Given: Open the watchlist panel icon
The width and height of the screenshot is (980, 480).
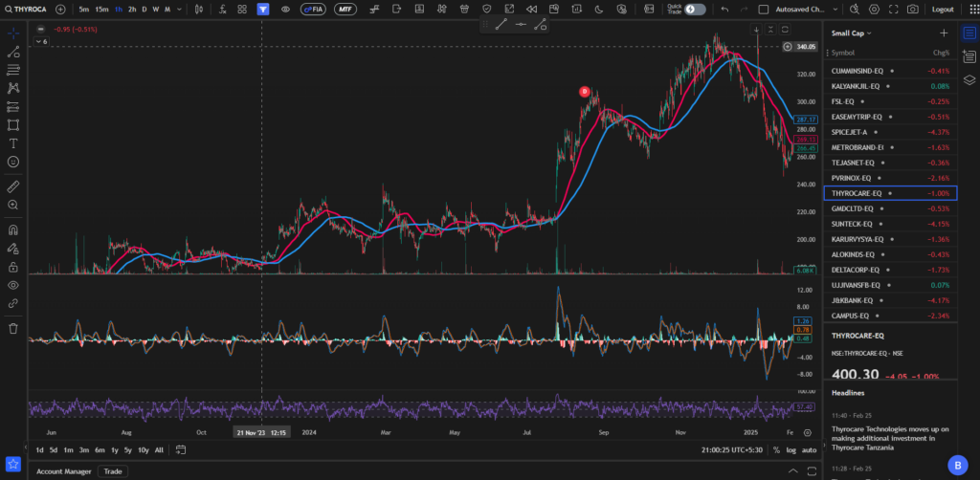Looking at the screenshot, I should 969,33.
